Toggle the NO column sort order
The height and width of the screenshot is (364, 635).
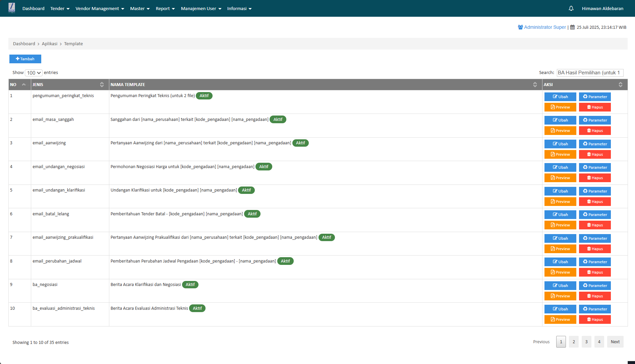point(19,85)
